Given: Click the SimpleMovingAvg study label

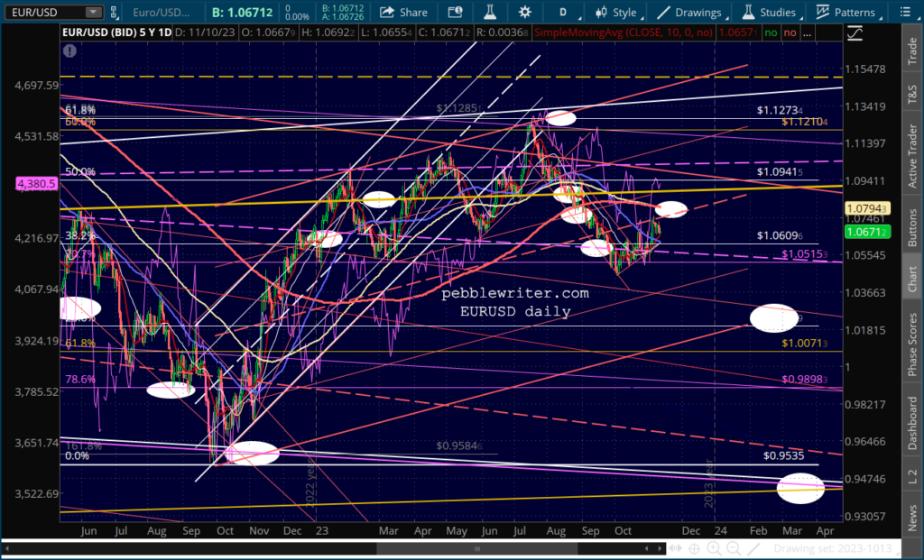Looking at the screenshot, I should (x=624, y=32).
